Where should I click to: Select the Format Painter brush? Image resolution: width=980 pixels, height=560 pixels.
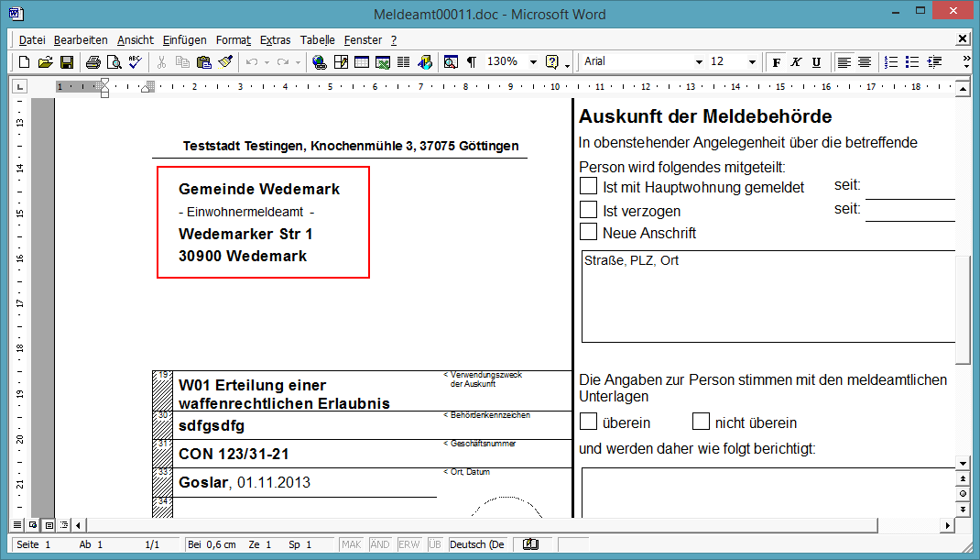(224, 62)
